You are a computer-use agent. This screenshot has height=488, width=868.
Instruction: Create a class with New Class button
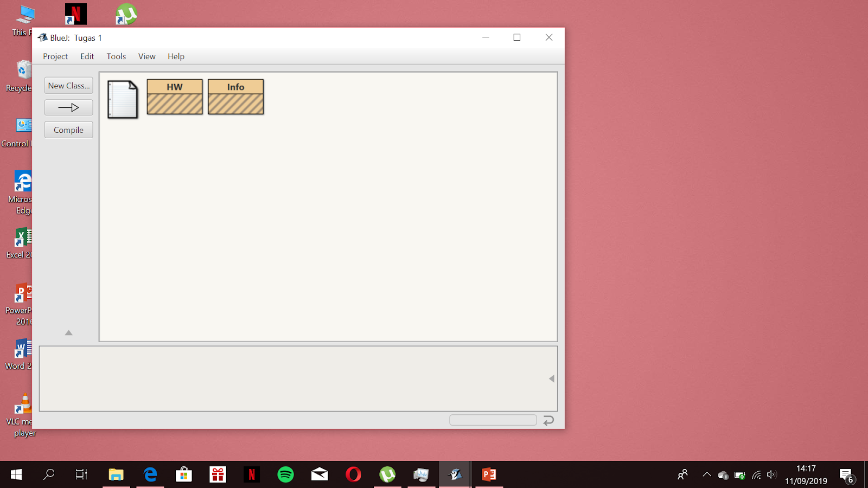tap(68, 85)
